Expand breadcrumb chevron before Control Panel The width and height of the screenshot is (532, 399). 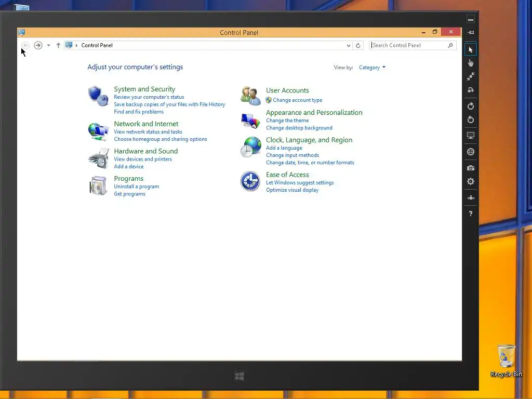[x=77, y=45]
